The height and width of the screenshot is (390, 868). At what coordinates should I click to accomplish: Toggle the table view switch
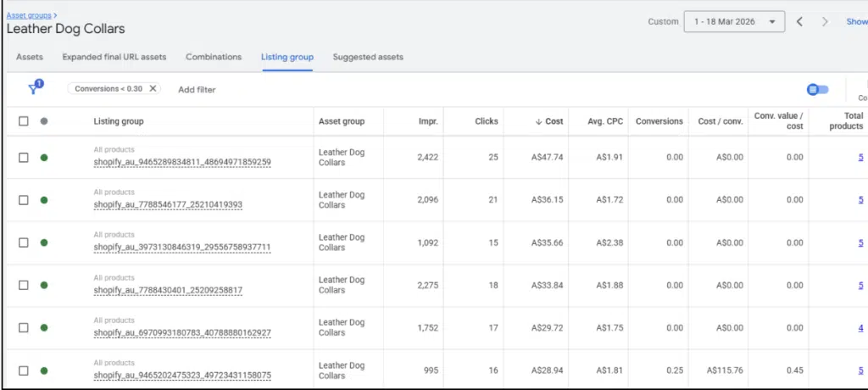818,89
